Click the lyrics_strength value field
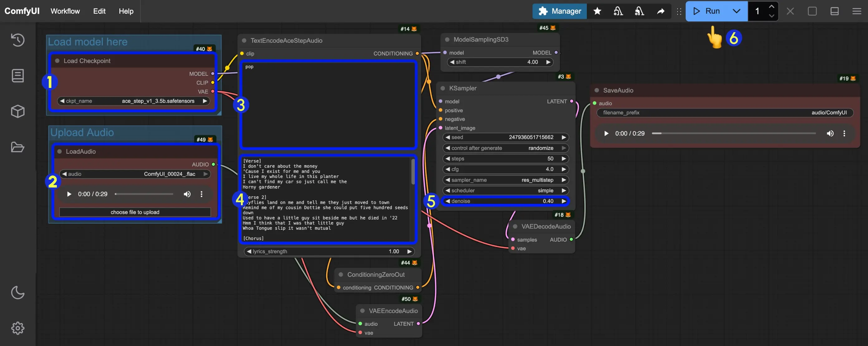Image resolution: width=868 pixels, height=346 pixels. (x=329, y=251)
